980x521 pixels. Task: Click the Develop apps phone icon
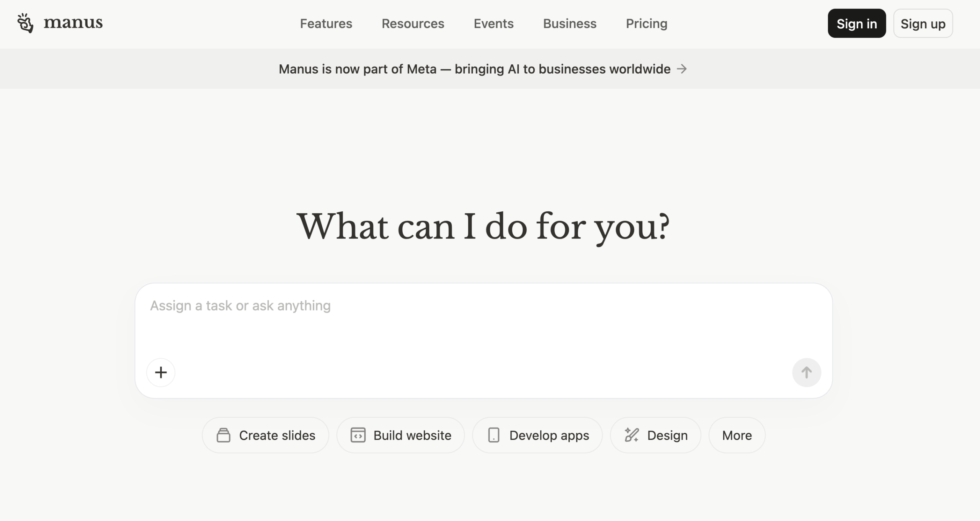(494, 435)
